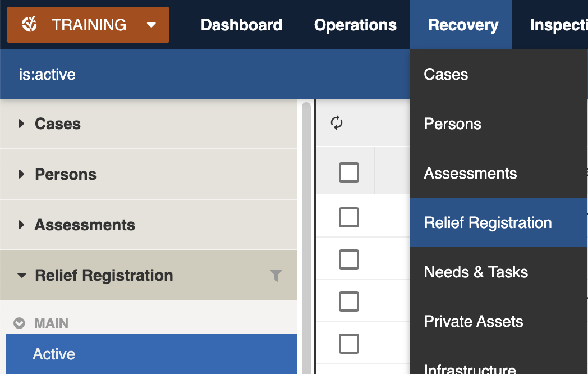Click the logo icon in the TRAINING button
The height and width of the screenshot is (374, 588).
pos(29,25)
